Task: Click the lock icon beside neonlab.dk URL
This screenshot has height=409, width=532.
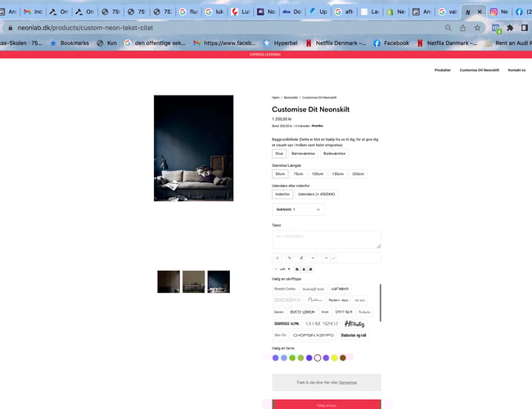Action: point(10,28)
